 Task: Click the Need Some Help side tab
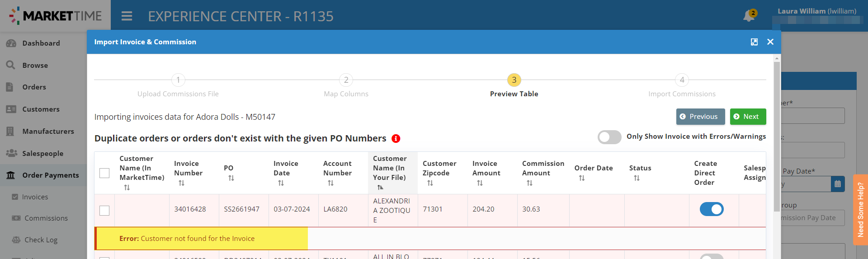click(860, 210)
